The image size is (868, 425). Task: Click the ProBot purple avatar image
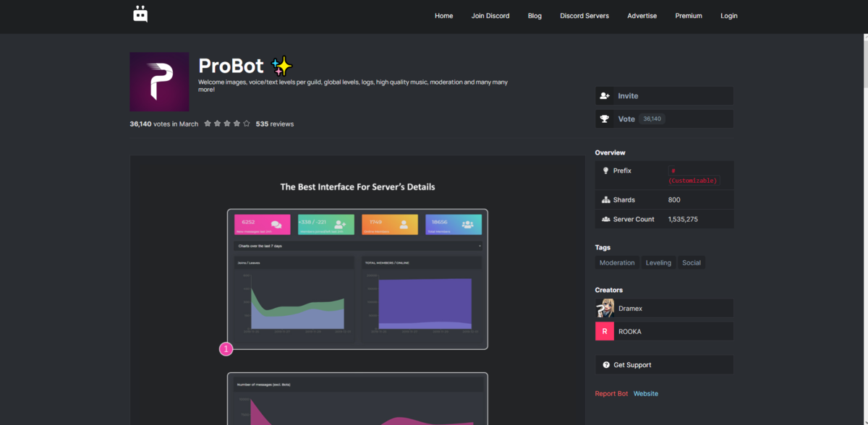[159, 82]
